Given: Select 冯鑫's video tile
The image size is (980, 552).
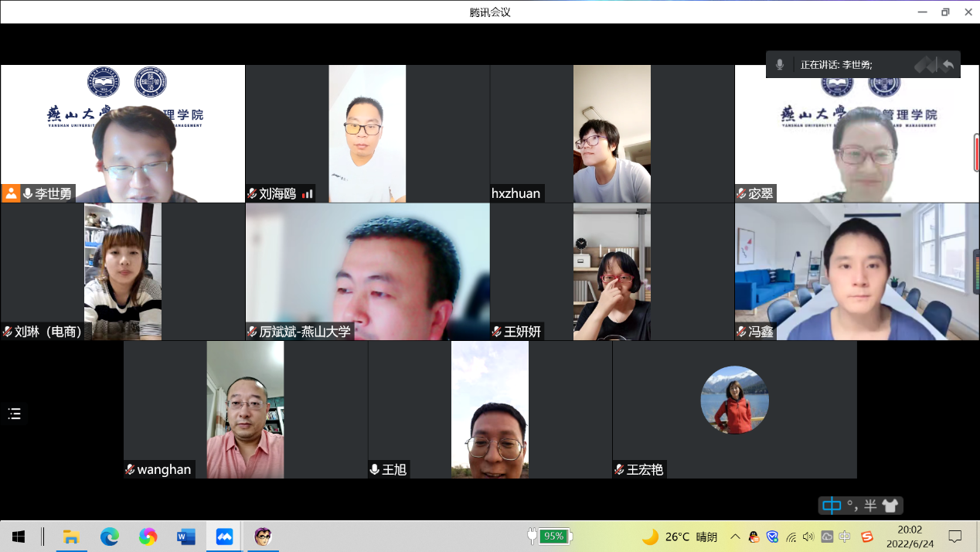Looking at the screenshot, I should [x=856, y=271].
